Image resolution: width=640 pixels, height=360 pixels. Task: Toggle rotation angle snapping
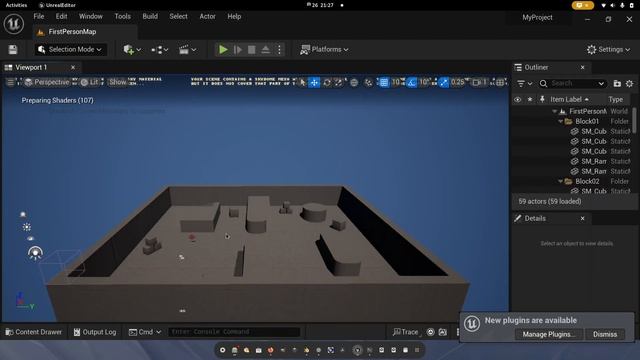pos(411,83)
